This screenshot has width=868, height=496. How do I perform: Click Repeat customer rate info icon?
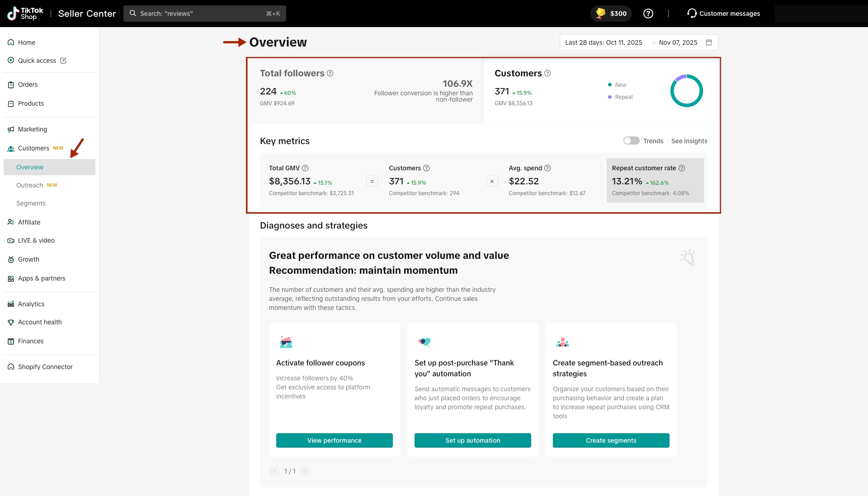click(682, 168)
